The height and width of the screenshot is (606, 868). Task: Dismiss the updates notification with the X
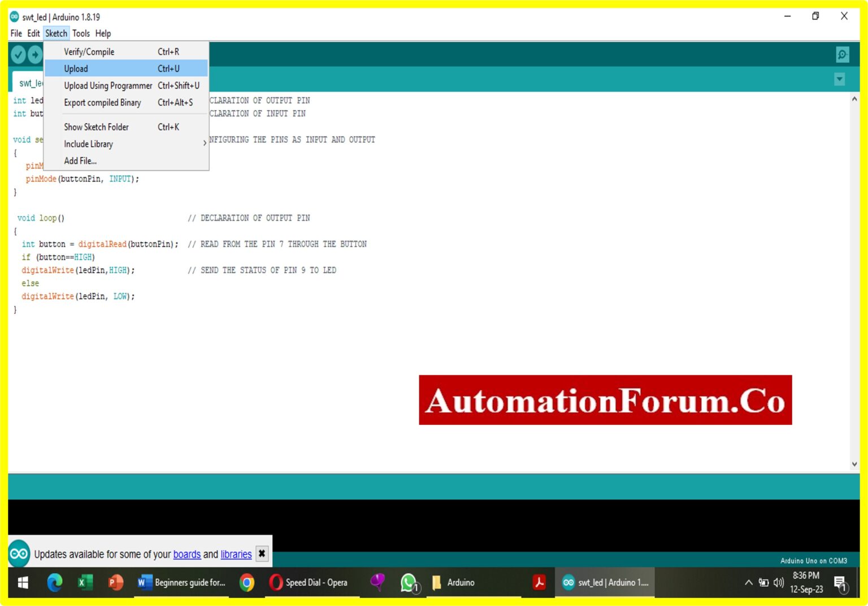pos(262,554)
